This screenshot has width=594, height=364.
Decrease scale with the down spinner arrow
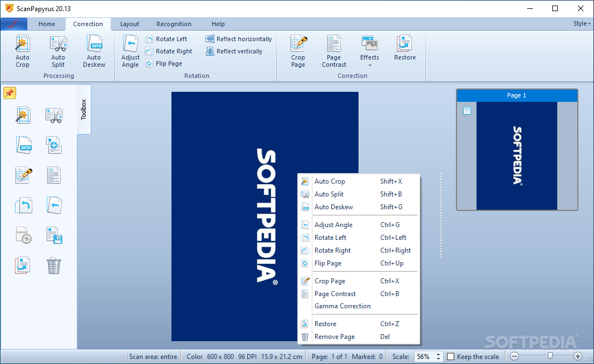pos(438,358)
